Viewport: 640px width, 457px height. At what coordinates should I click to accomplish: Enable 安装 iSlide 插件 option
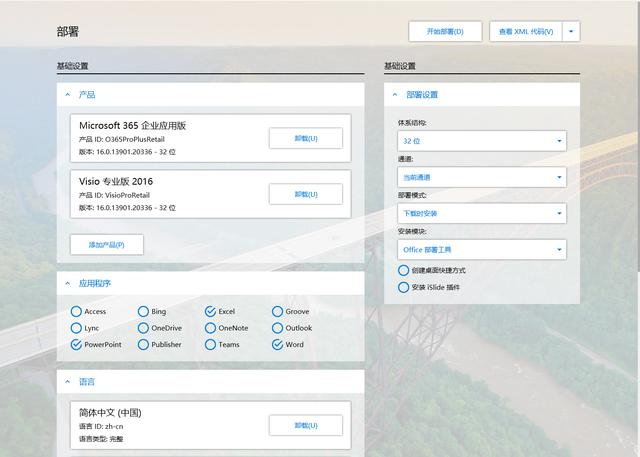pyautogui.click(x=403, y=287)
